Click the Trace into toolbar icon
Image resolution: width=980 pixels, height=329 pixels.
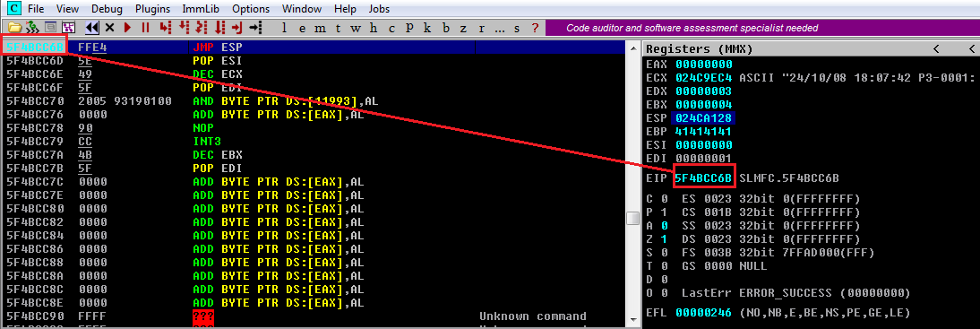coord(202,28)
